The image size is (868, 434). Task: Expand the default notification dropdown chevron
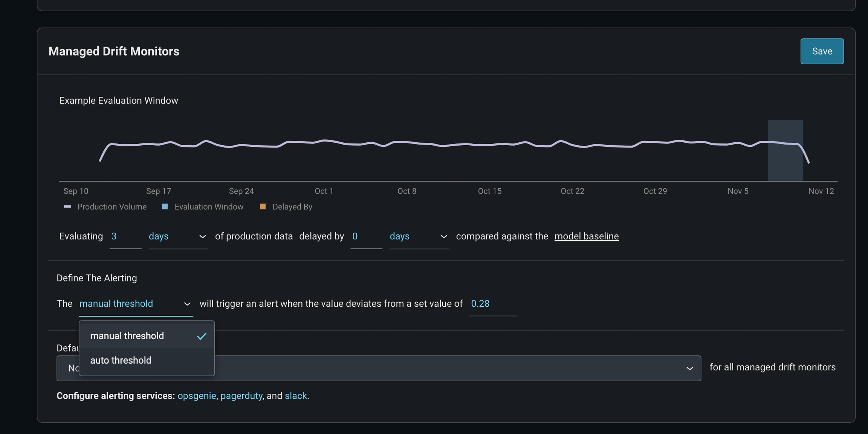point(689,369)
